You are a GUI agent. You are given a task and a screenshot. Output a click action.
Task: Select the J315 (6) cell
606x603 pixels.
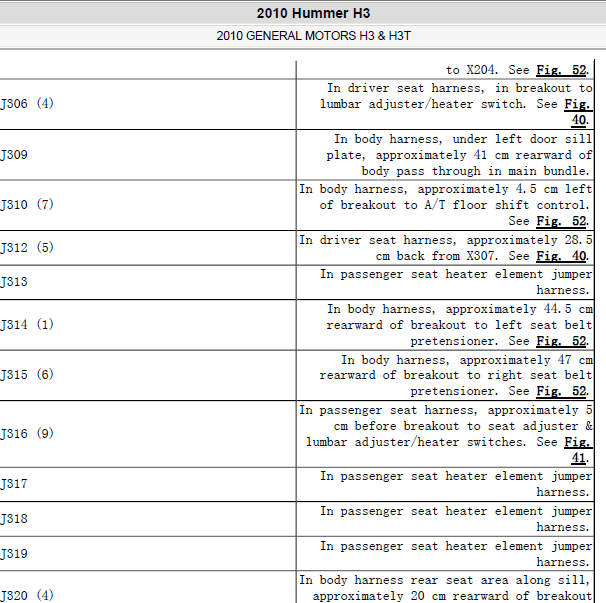pos(148,375)
